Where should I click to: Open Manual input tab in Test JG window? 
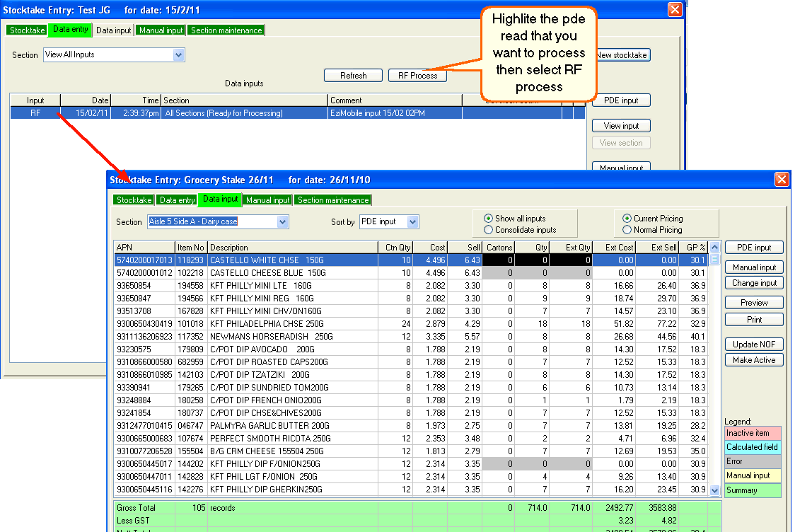(x=161, y=30)
